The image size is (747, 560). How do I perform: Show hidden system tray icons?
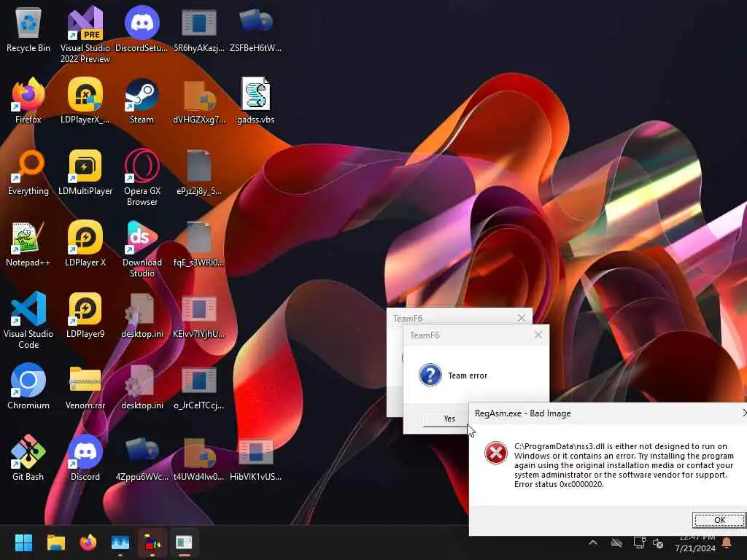tap(593, 542)
